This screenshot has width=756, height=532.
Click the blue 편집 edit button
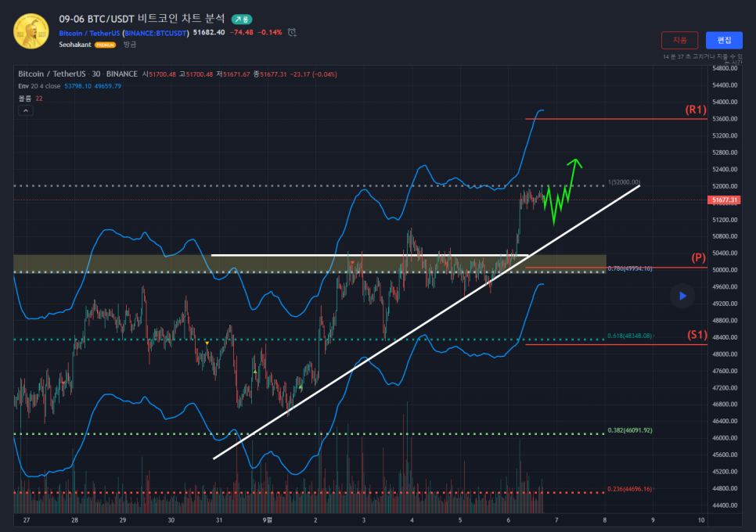coord(724,40)
